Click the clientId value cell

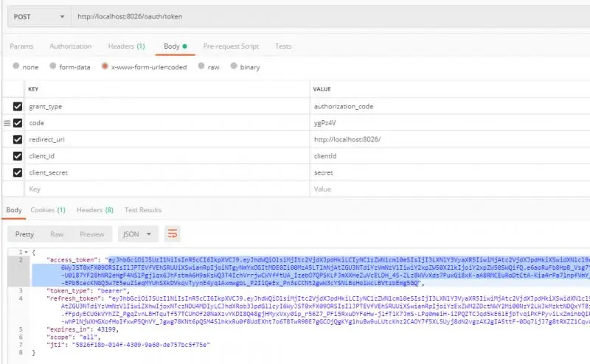[x=450, y=156]
